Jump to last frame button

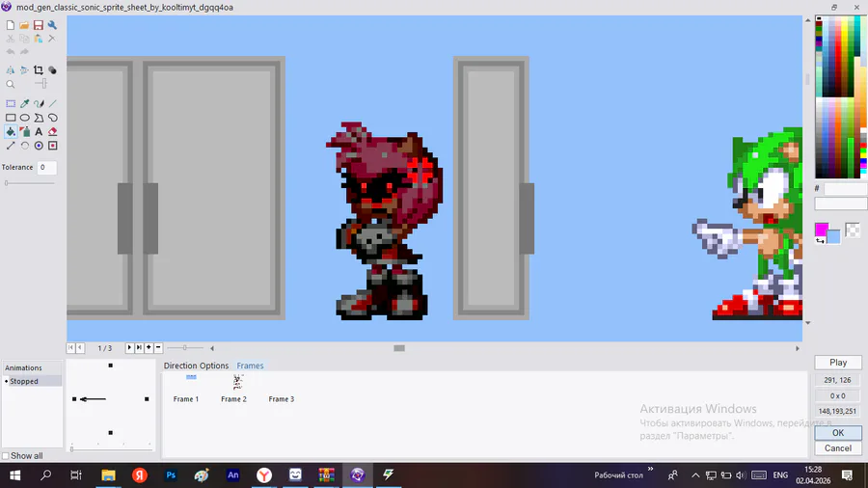pos(139,347)
